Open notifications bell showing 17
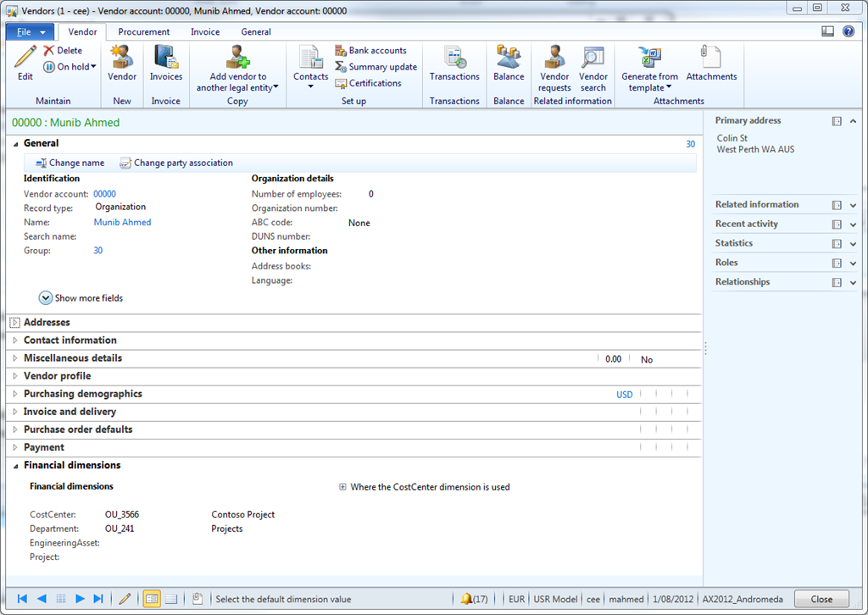The width and height of the screenshot is (868, 615). click(474, 599)
